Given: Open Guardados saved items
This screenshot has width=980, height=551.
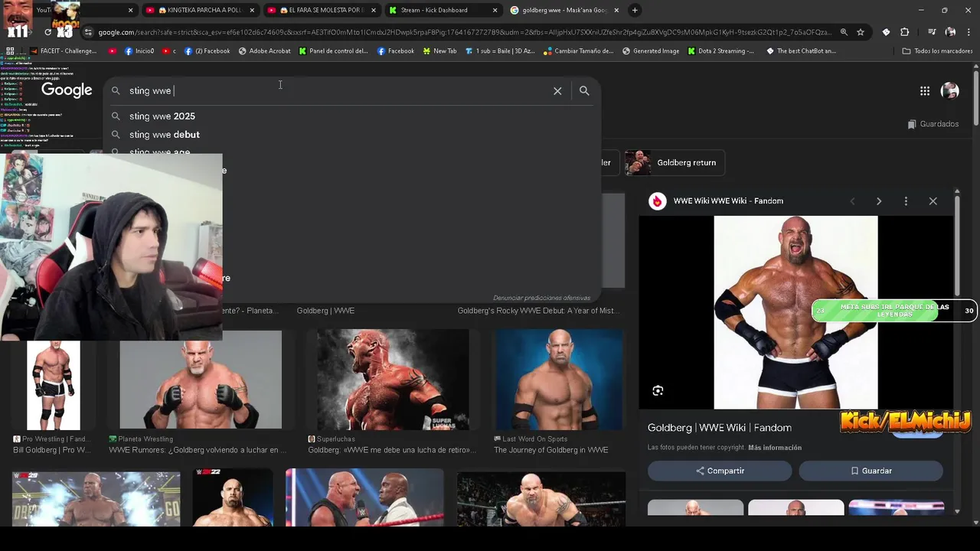Looking at the screenshot, I should (x=933, y=124).
